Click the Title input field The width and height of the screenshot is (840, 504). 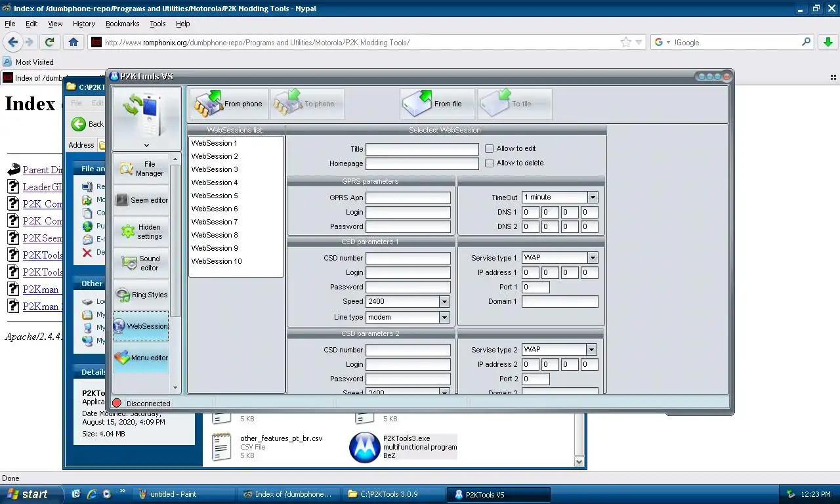[x=422, y=149]
